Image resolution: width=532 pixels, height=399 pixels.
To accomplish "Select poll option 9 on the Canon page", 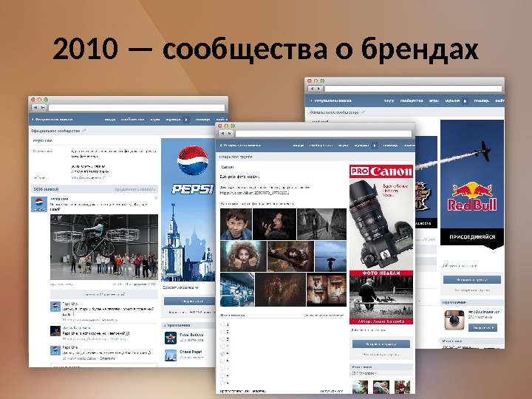I will tap(222, 383).
